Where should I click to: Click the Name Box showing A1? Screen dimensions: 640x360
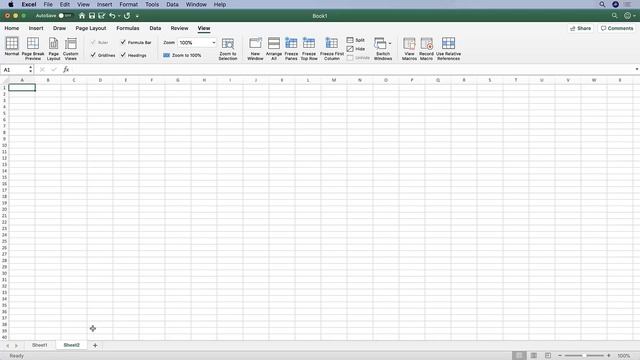click(x=14, y=70)
